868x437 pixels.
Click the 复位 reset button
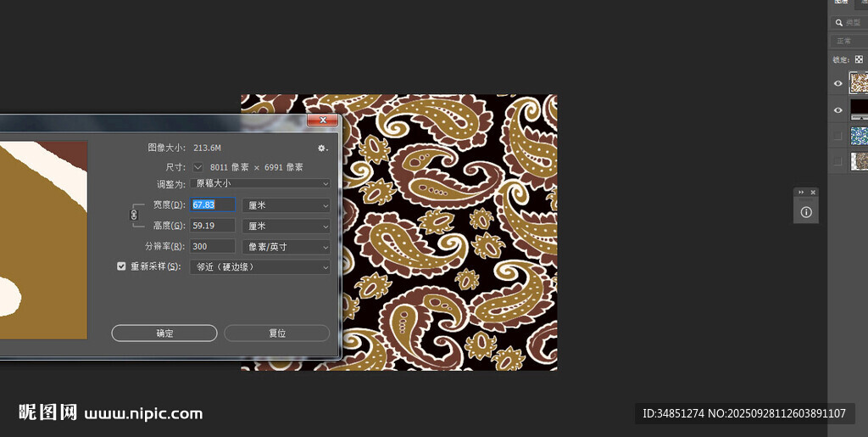pyautogui.click(x=276, y=333)
